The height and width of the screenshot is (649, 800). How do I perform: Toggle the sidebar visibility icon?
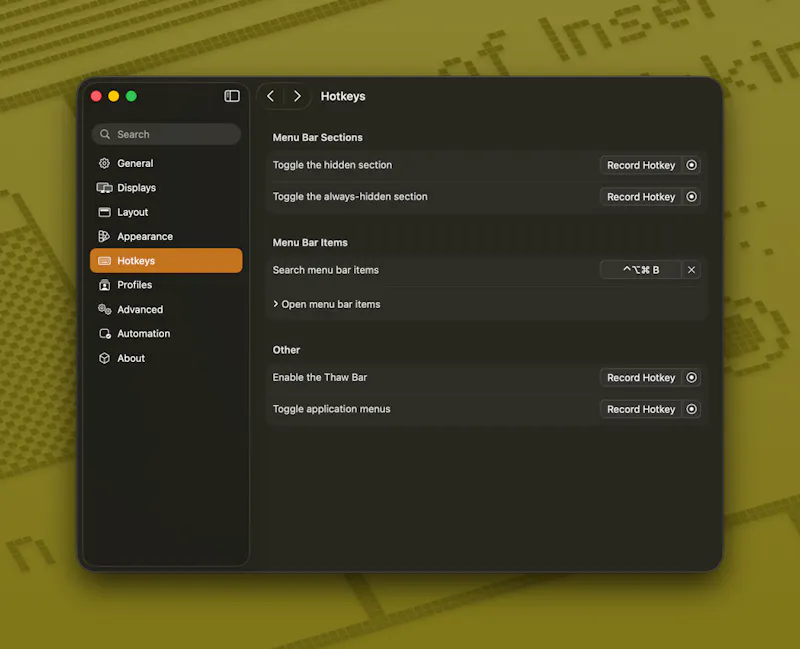tap(232, 96)
